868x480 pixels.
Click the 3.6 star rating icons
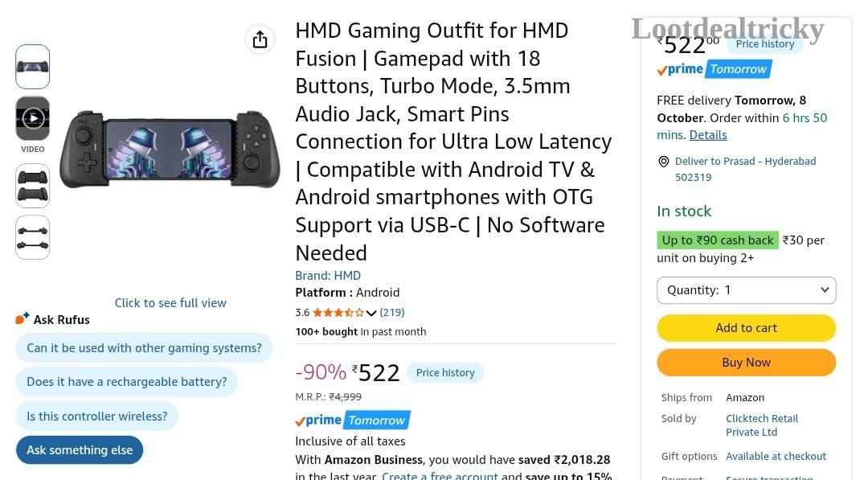338,312
